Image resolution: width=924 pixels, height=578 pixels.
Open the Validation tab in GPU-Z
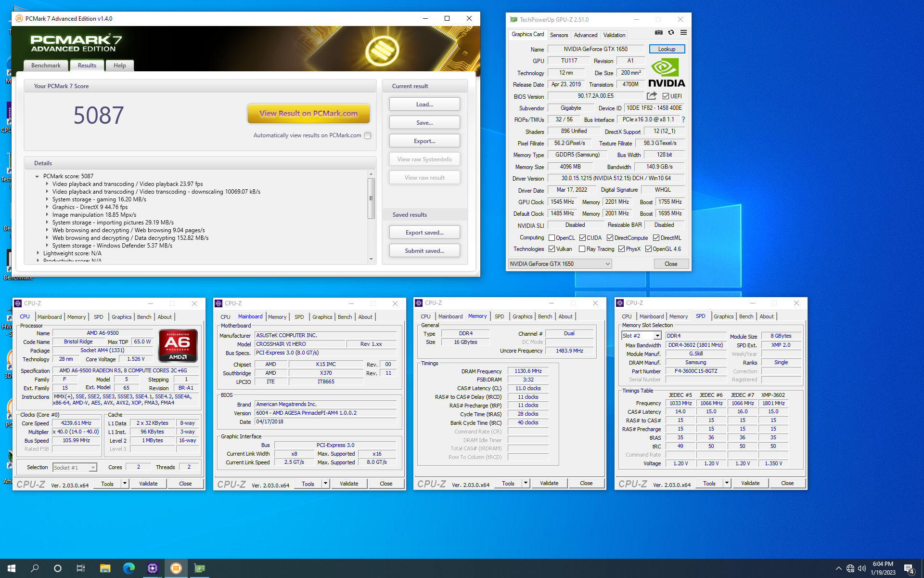click(x=614, y=35)
